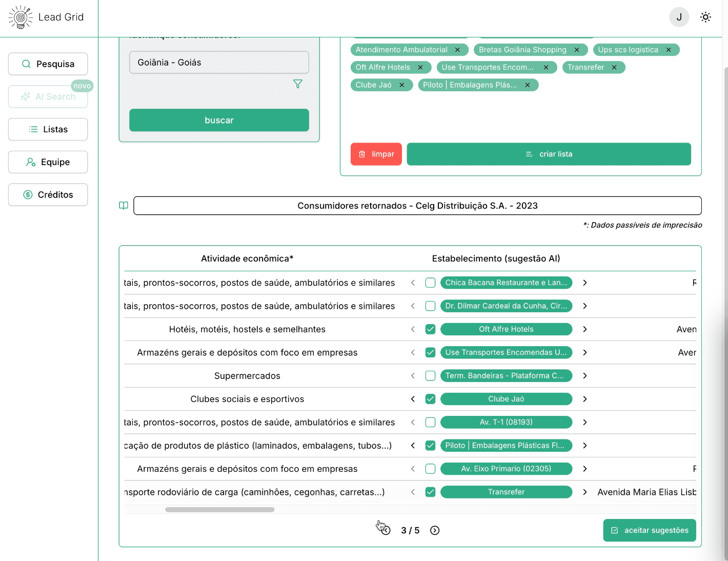This screenshot has height=561, width=728.
Task: Open the book icon beside consumers title
Action: (x=124, y=206)
